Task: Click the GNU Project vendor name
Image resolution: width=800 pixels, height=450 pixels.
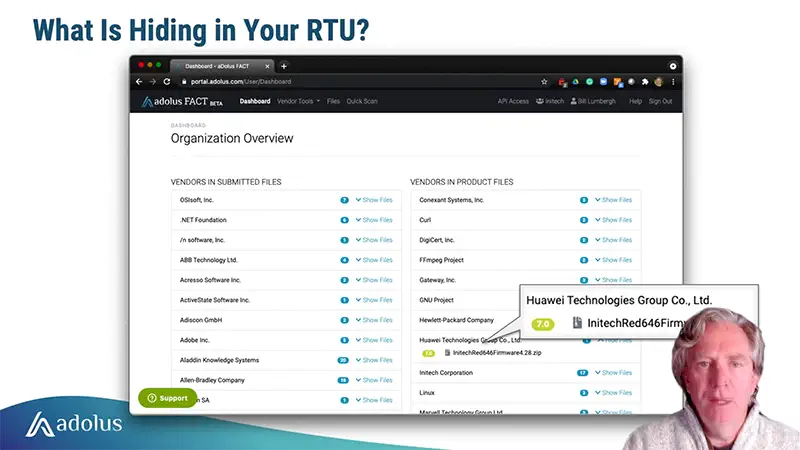Action: (x=436, y=300)
